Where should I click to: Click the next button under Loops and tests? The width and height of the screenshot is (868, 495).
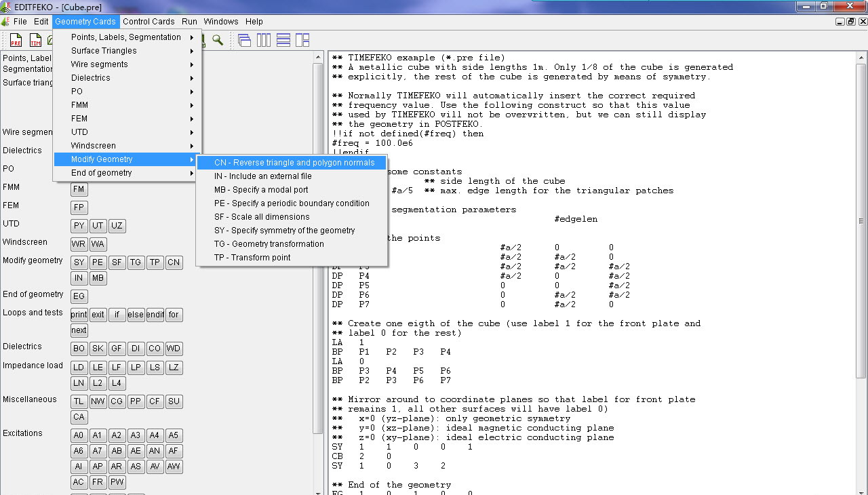click(x=79, y=330)
